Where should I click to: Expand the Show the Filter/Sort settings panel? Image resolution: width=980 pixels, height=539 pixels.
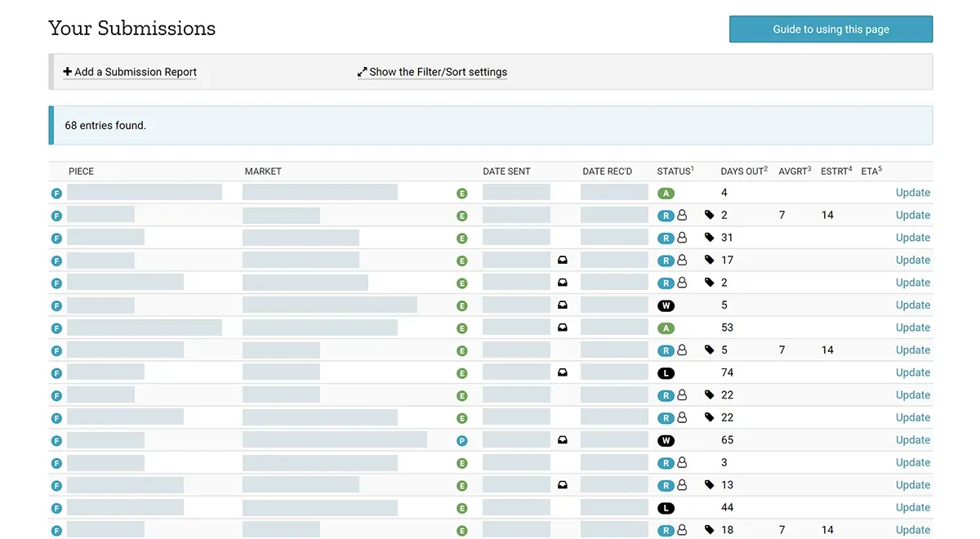point(432,72)
